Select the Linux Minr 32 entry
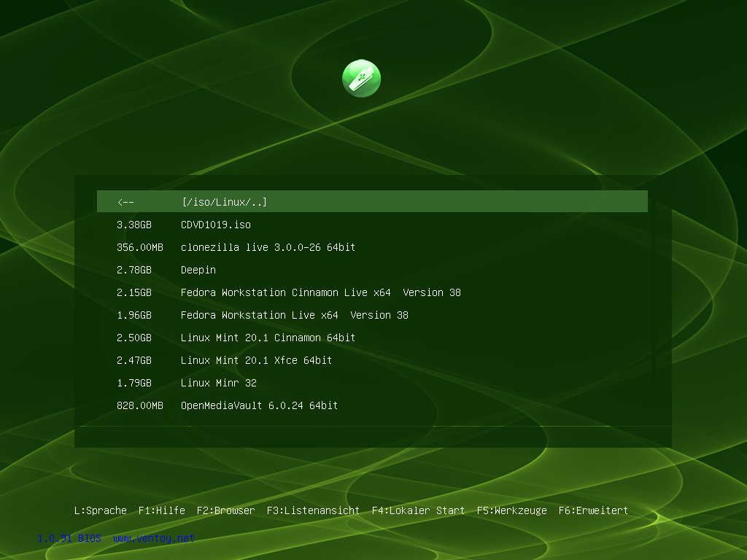The image size is (747, 560). click(x=372, y=383)
